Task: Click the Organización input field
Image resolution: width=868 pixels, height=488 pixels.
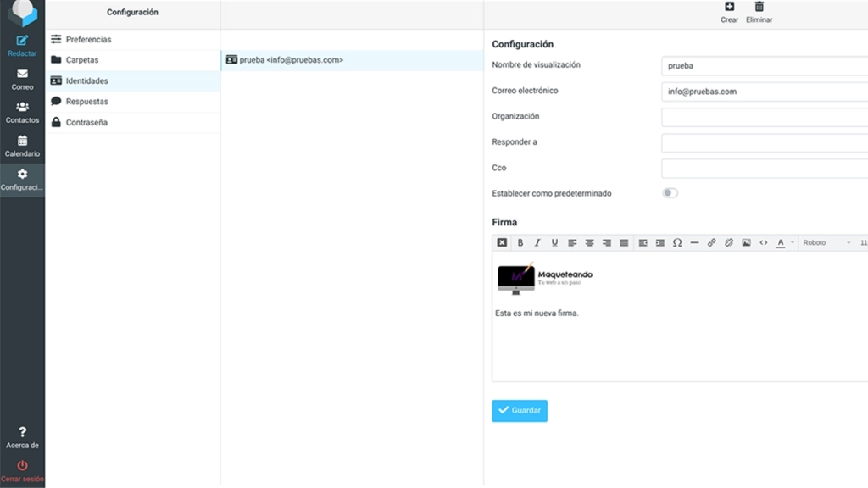Action: click(765, 117)
